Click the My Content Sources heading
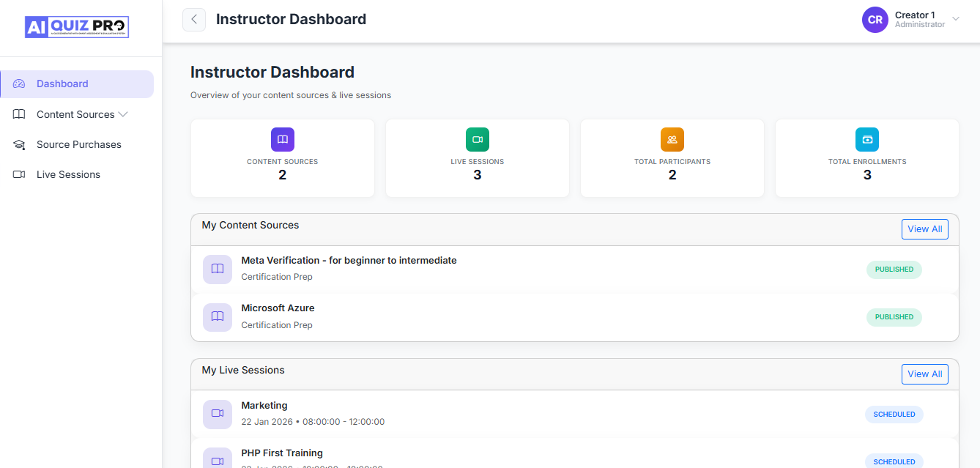This screenshot has width=980, height=468. 250,226
